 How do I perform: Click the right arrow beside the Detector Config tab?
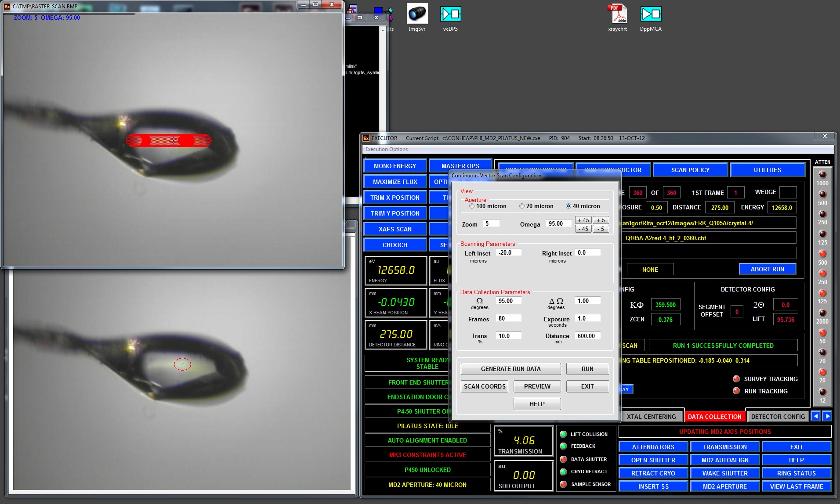click(x=827, y=416)
